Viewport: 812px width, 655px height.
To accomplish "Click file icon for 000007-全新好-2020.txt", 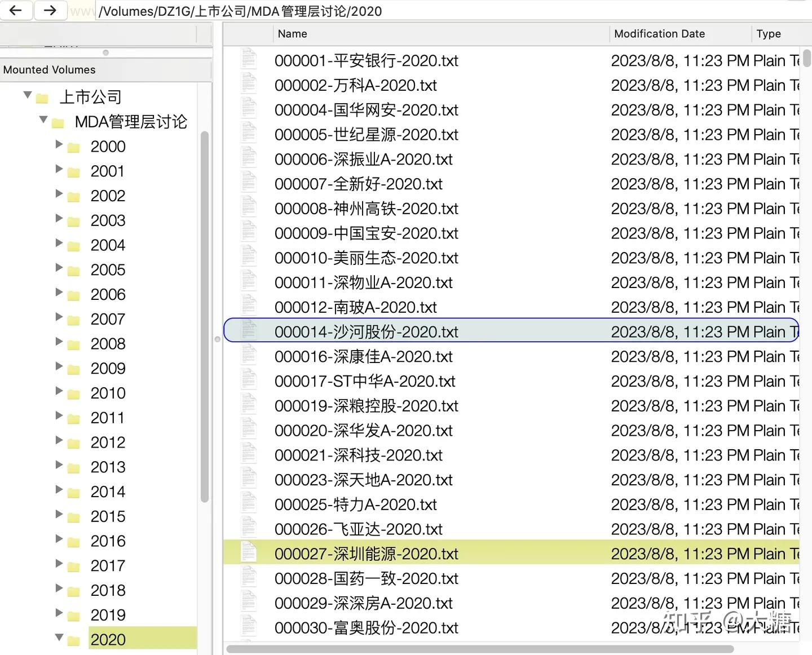I will [249, 183].
